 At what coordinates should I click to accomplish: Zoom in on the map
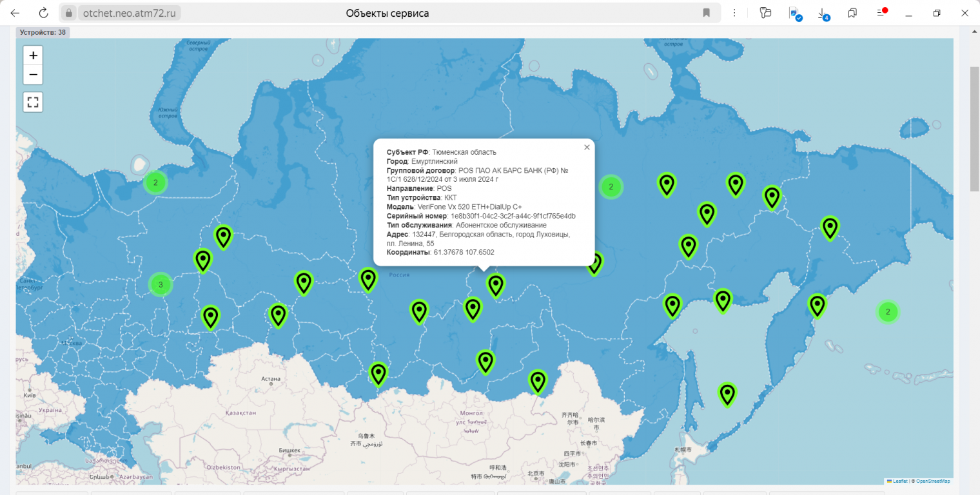pyautogui.click(x=33, y=55)
